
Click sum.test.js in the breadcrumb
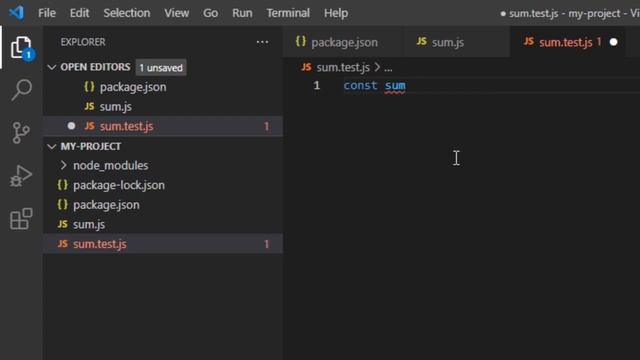[x=343, y=67]
